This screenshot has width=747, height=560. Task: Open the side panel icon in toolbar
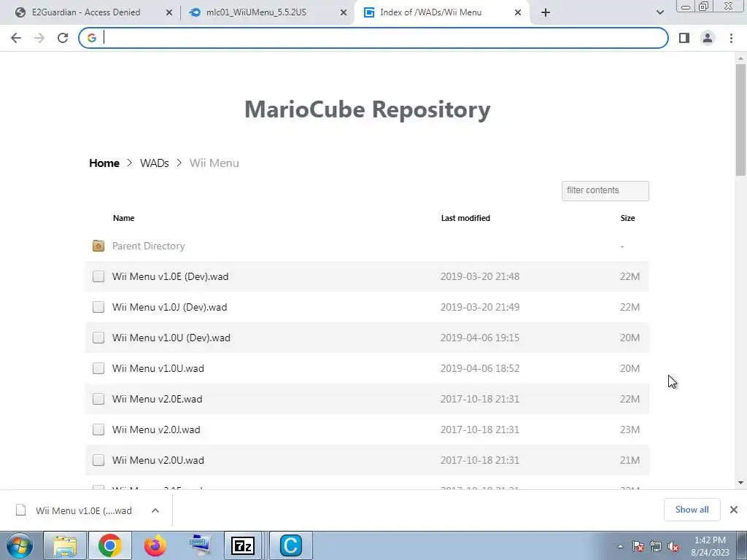(684, 38)
